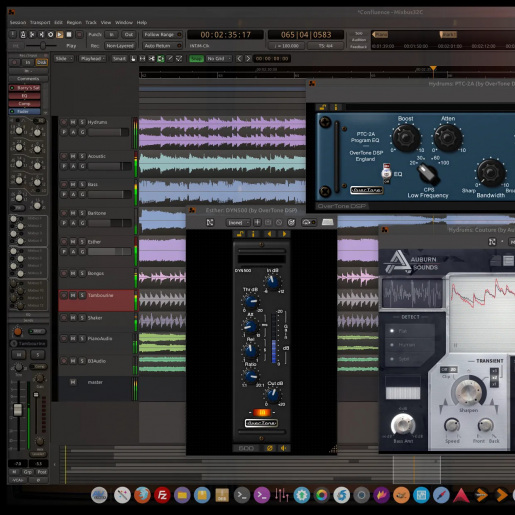Open the DYN500 preset dropdown showing (none)
The image size is (515, 515).
(238, 222)
